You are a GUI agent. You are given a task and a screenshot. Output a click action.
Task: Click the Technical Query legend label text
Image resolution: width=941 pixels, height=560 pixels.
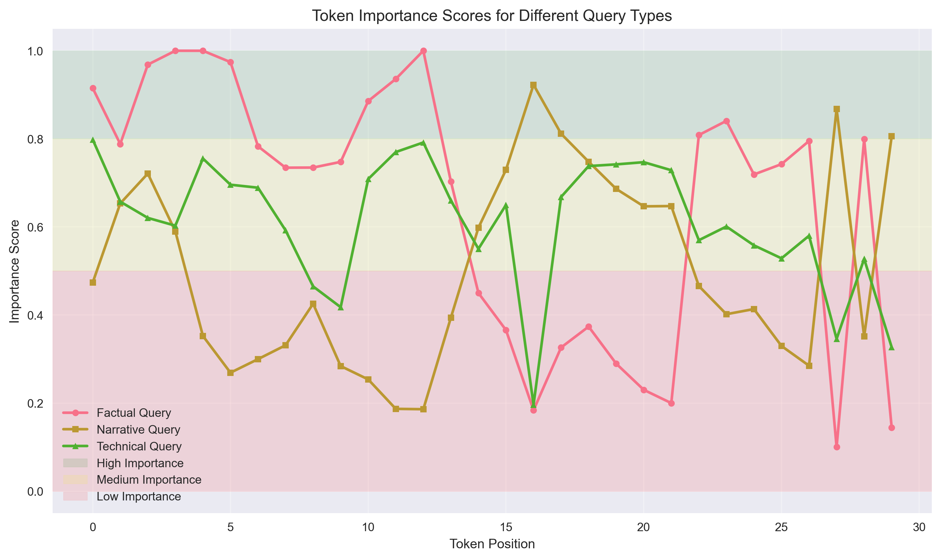pyautogui.click(x=139, y=446)
